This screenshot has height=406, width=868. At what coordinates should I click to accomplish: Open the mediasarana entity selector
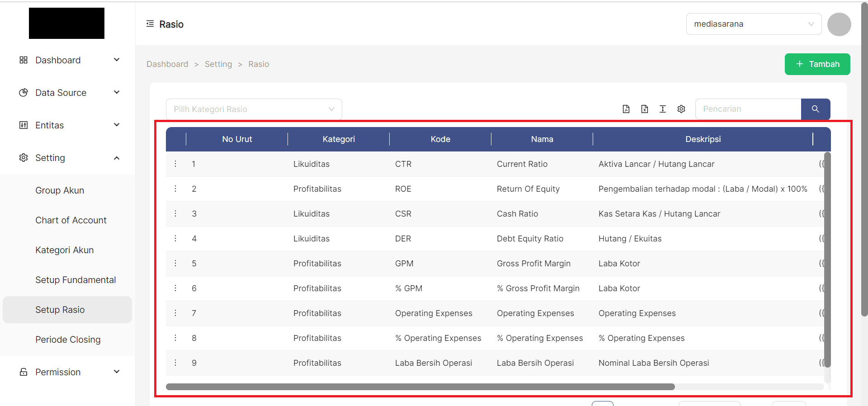point(754,24)
